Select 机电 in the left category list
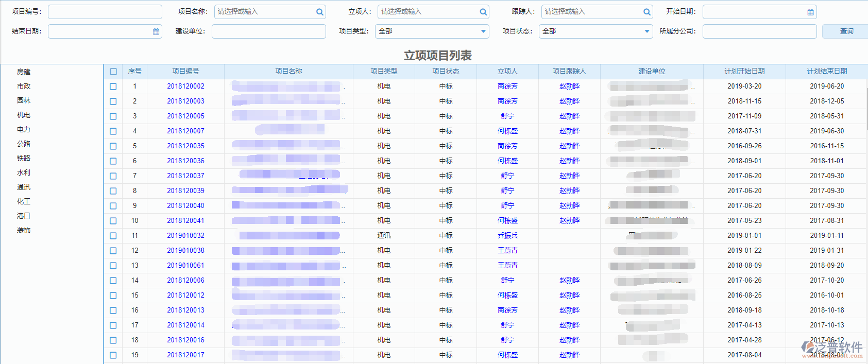The width and height of the screenshot is (868, 364). click(x=24, y=115)
